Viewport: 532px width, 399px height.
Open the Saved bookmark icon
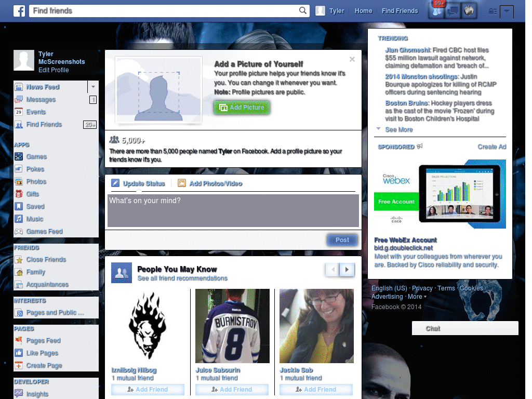click(x=19, y=206)
